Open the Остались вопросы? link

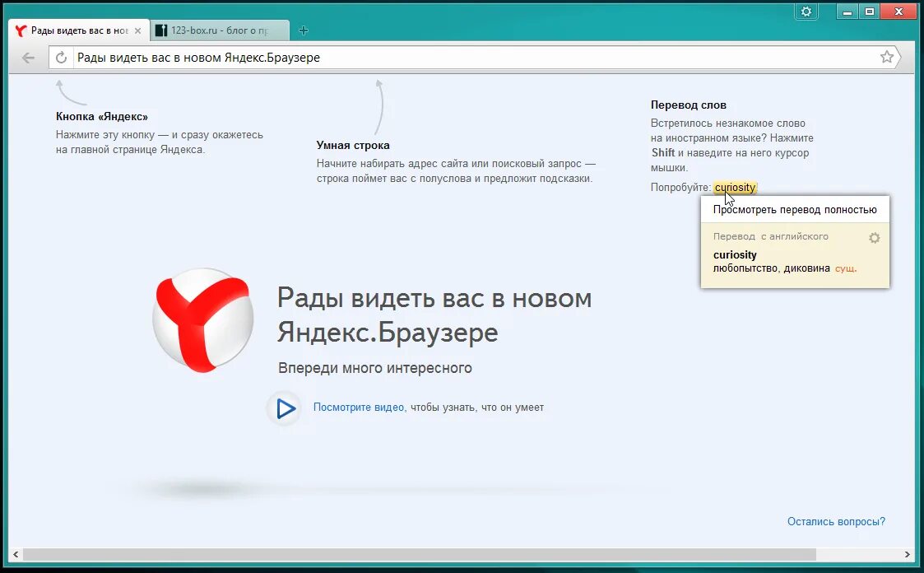(x=836, y=522)
